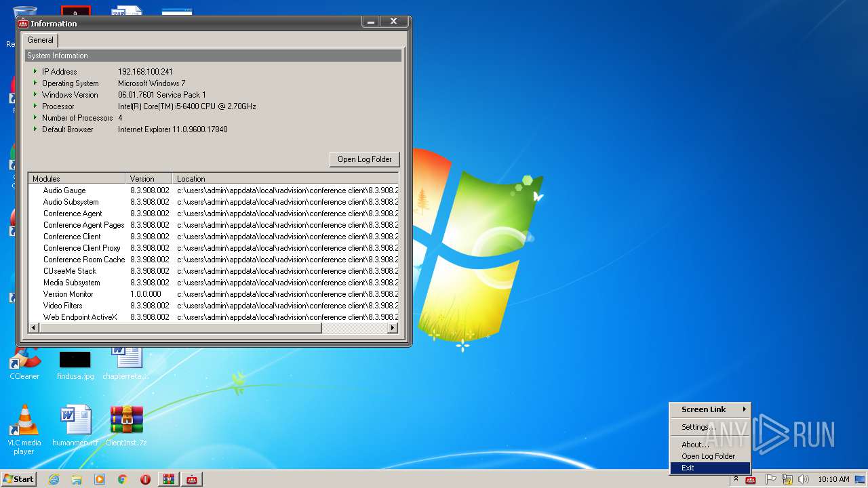Click IP value 192.168.100.241
Viewport: 868px width, 488px height.
tap(145, 72)
